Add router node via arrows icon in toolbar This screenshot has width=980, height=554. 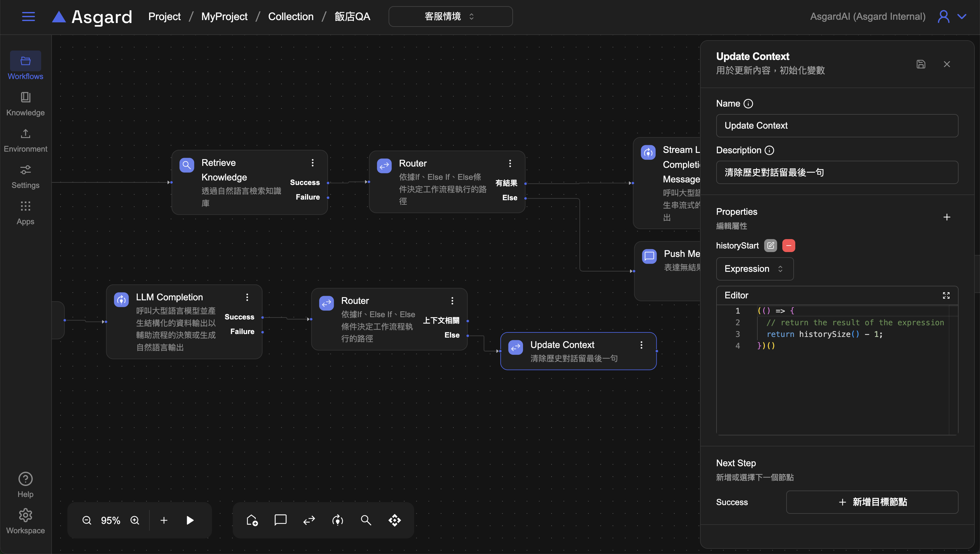pyautogui.click(x=309, y=520)
